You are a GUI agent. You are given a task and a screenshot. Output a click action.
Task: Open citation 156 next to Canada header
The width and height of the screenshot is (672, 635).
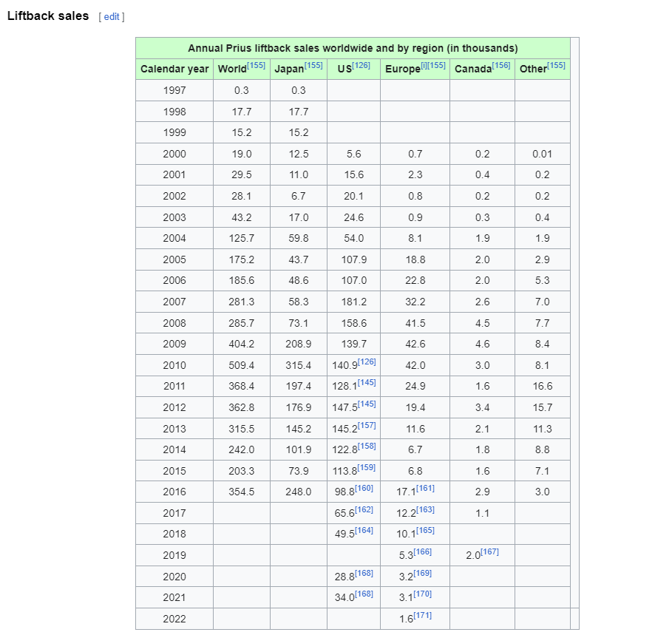[x=501, y=65]
